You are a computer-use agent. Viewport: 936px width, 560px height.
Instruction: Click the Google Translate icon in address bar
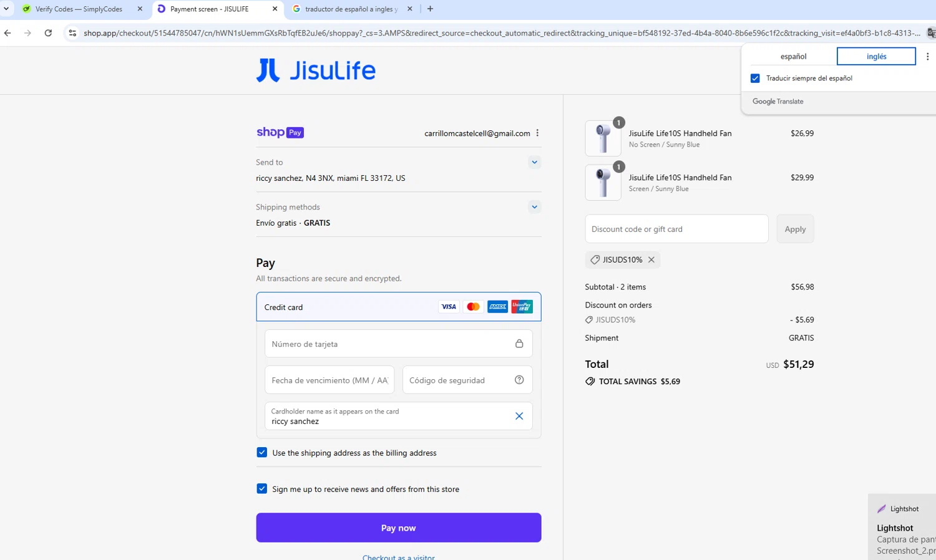[931, 33]
